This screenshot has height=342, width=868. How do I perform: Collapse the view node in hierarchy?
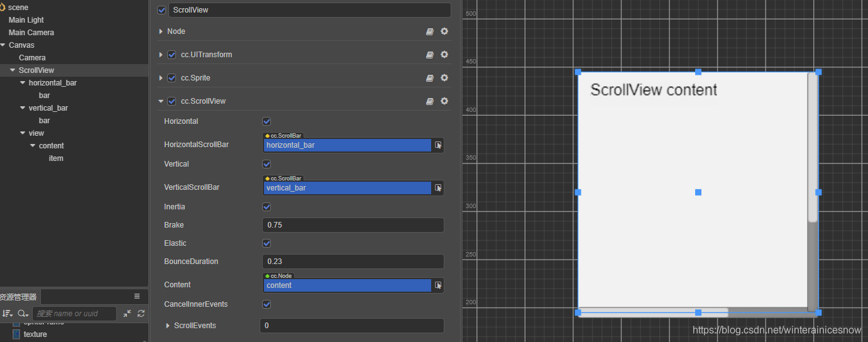[23, 133]
